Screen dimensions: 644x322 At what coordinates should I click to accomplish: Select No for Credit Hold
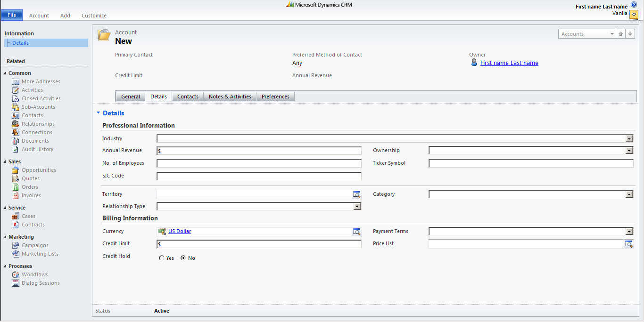pos(183,258)
